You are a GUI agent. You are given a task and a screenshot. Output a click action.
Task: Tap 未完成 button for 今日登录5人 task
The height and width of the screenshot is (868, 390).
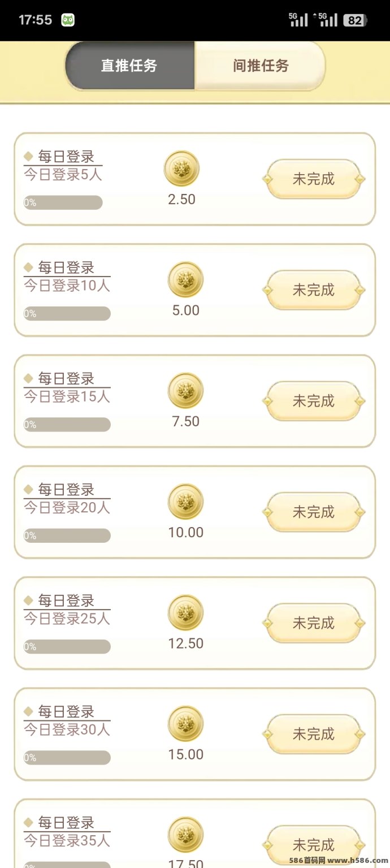click(x=314, y=179)
